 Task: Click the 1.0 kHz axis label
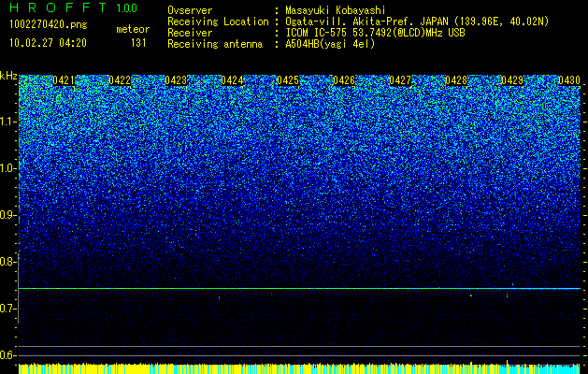pos(7,168)
